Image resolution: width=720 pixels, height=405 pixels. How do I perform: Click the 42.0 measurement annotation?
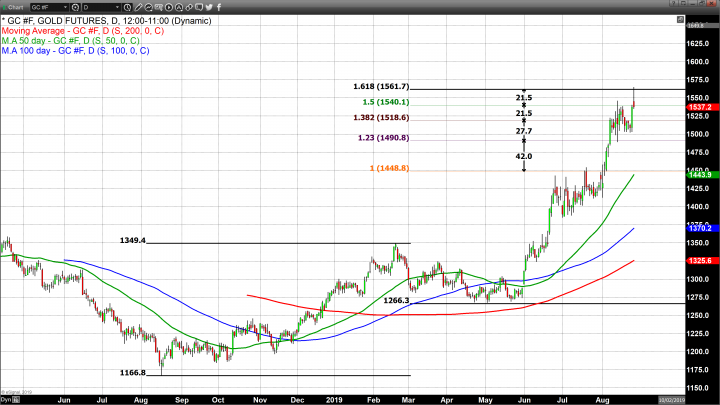pyautogui.click(x=523, y=157)
